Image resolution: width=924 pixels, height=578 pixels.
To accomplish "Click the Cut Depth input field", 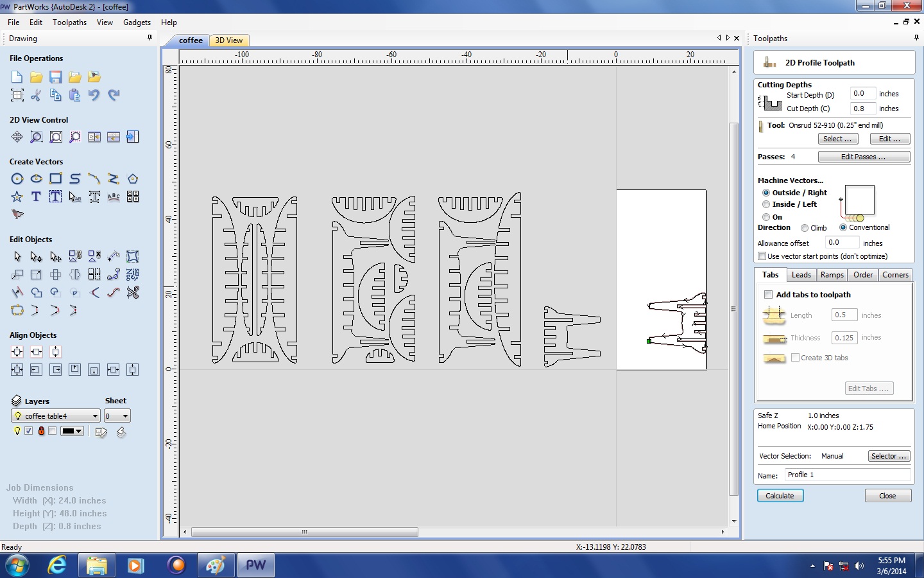I will (x=862, y=109).
